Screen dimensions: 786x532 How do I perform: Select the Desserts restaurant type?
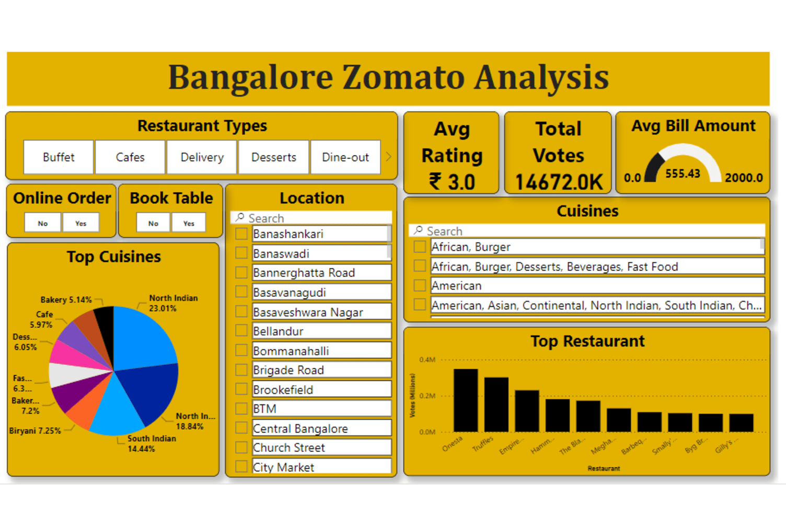pos(273,157)
